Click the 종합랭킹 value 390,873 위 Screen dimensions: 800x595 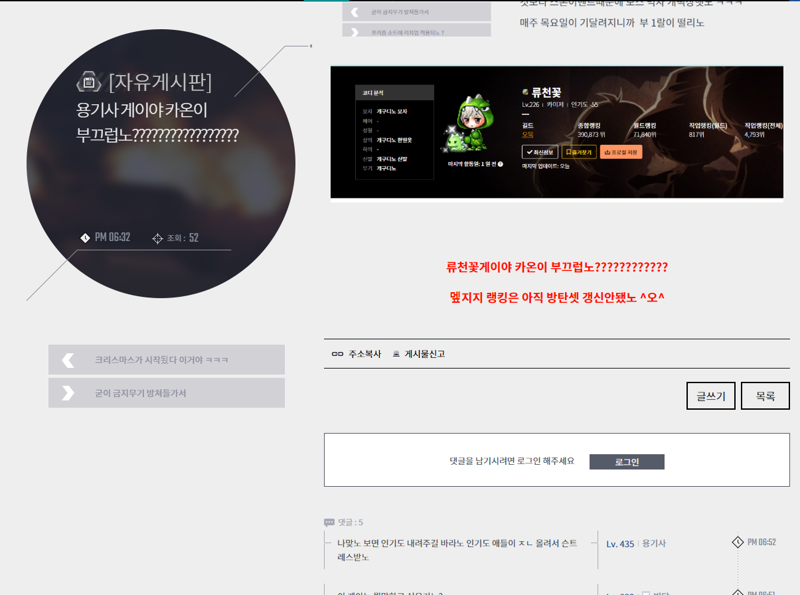[591, 135]
